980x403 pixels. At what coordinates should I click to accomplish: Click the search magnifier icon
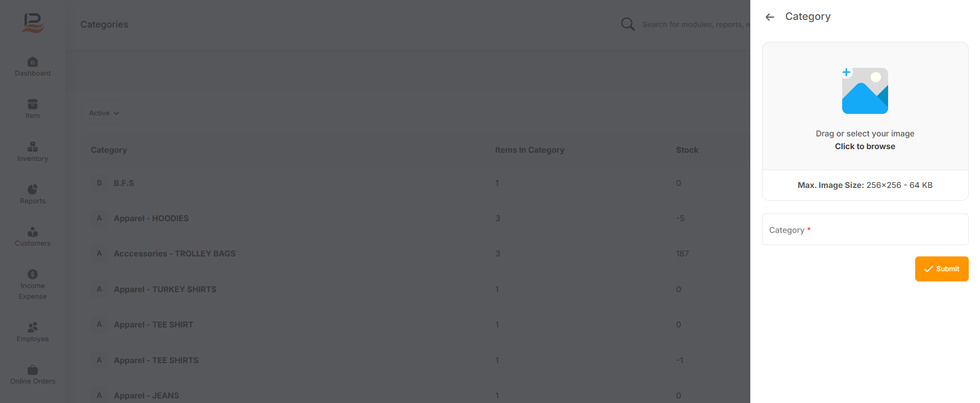pyautogui.click(x=628, y=24)
